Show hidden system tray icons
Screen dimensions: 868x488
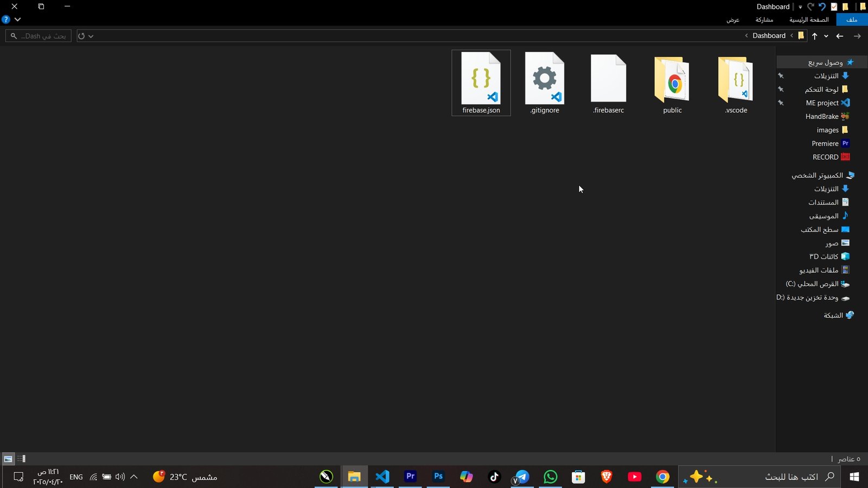[134, 477]
